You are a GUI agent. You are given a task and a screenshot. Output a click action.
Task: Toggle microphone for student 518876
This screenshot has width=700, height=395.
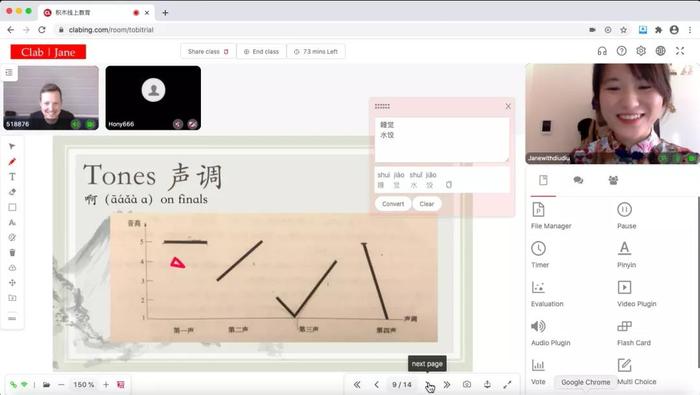(x=76, y=124)
